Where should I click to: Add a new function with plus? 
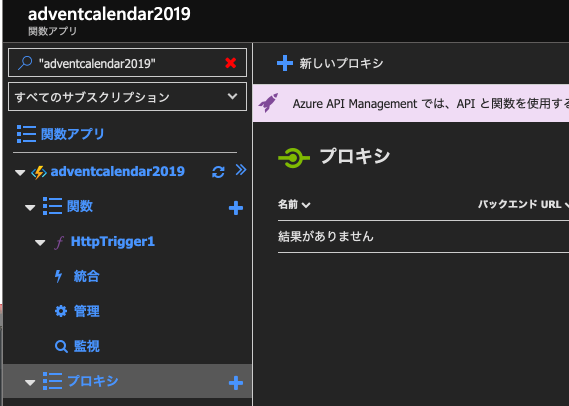pos(236,208)
